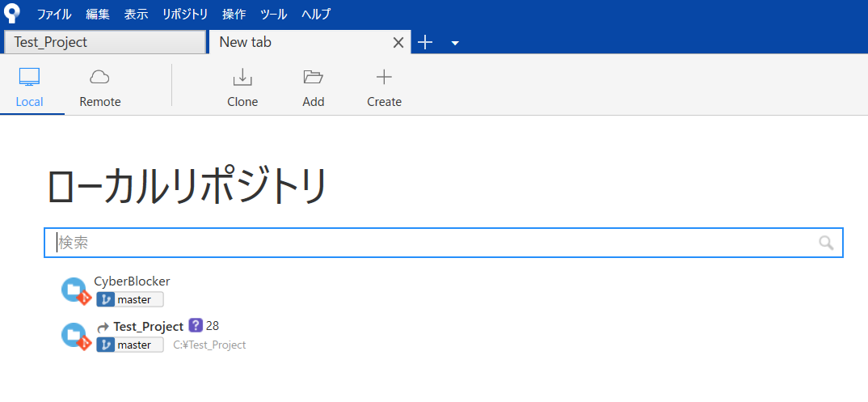Click the Test_Project repository folder icon

click(x=75, y=336)
